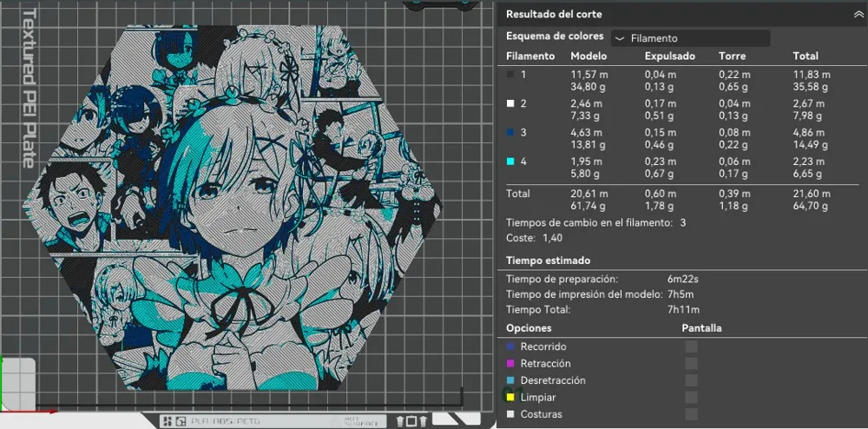Click the 1,95 m model value
The width and height of the screenshot is (868, 429).
(x=586, y=162)
